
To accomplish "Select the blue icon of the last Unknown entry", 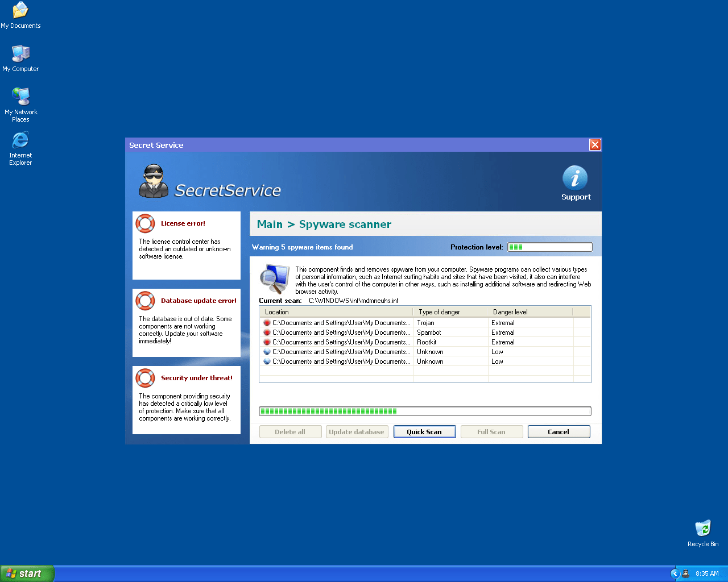I will click(x=267, y=361).
